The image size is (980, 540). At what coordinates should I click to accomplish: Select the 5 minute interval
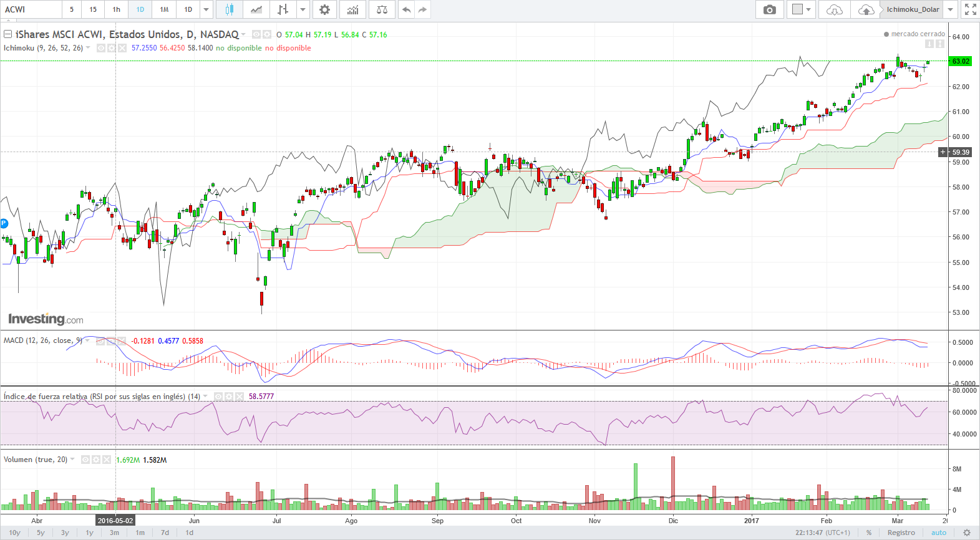pos(72,9)
